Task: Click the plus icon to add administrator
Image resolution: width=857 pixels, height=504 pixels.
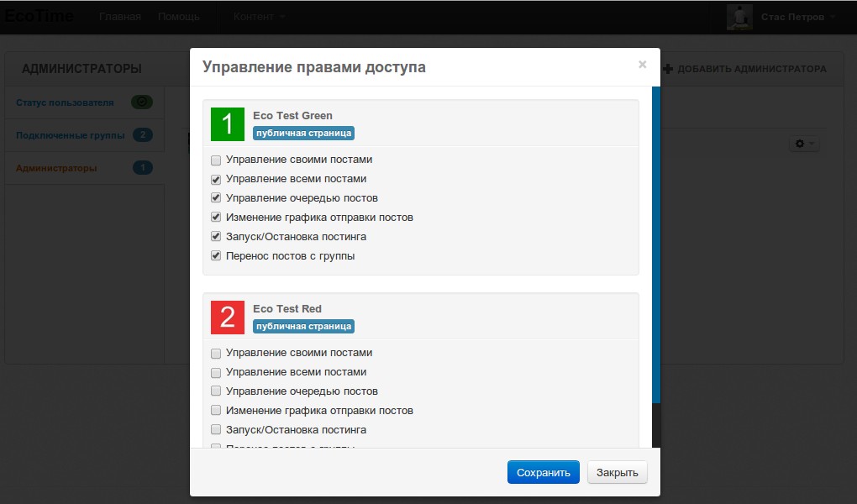Action: point(668,69)
